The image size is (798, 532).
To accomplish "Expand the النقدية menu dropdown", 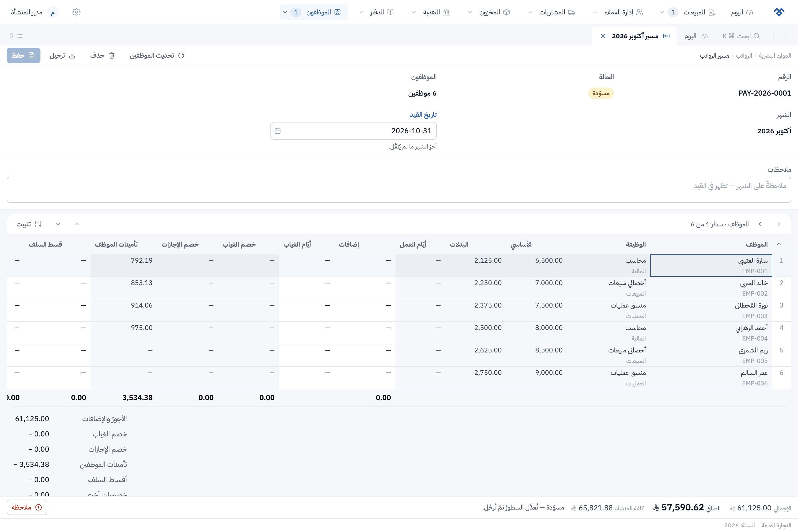I will click(x=414, y=12).
